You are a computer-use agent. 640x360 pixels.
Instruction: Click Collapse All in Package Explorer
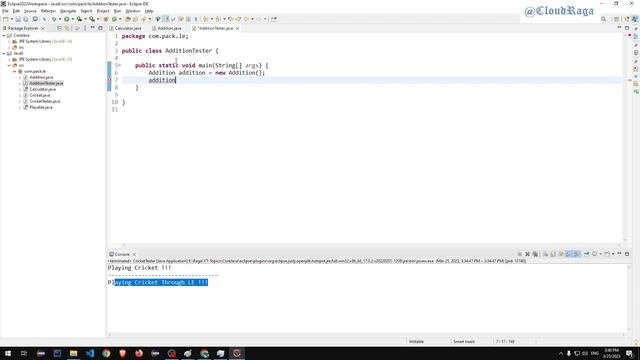pos(60,28)
